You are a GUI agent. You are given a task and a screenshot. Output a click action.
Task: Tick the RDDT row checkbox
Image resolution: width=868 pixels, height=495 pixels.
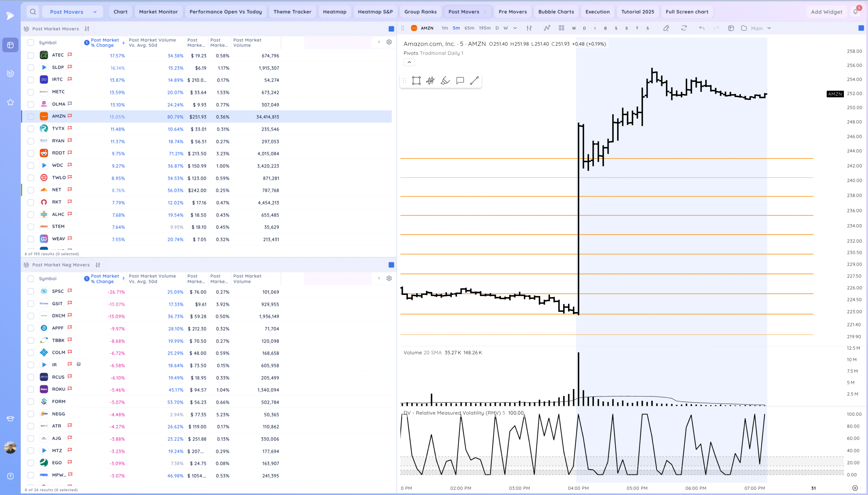(x=31, y=153)
